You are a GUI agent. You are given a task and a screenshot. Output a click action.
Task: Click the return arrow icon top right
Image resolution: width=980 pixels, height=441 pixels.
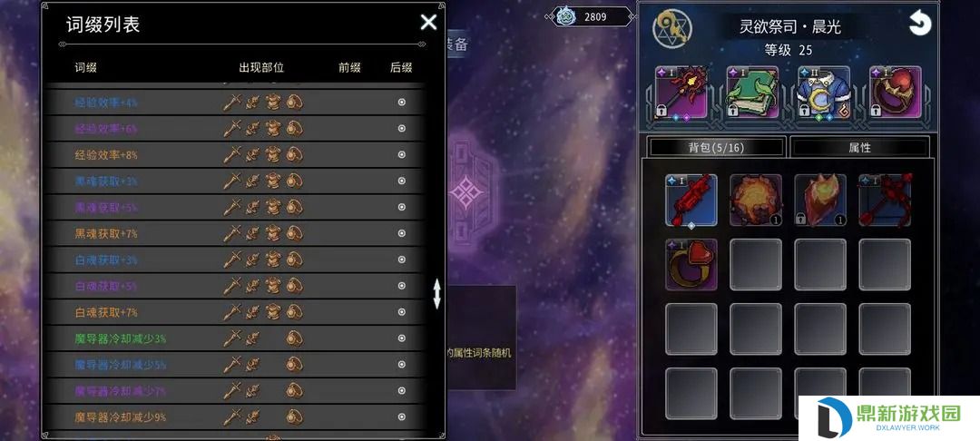point(919,24)
